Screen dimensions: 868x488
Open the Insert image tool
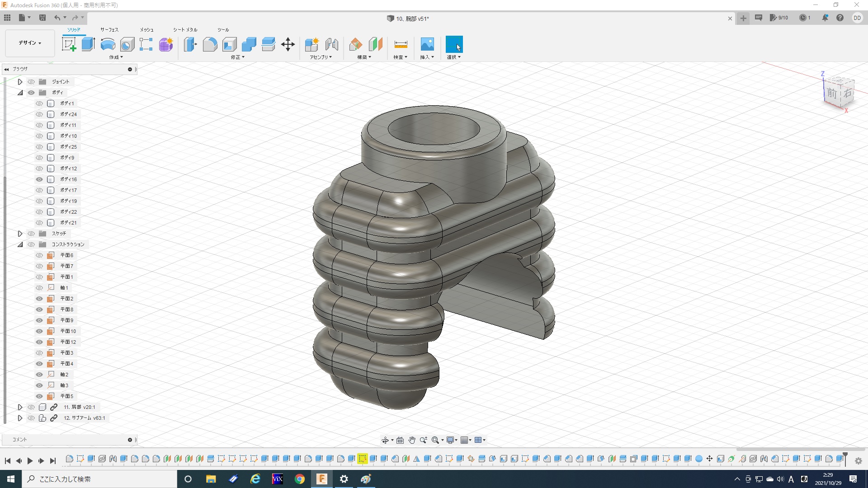point(427,44)
